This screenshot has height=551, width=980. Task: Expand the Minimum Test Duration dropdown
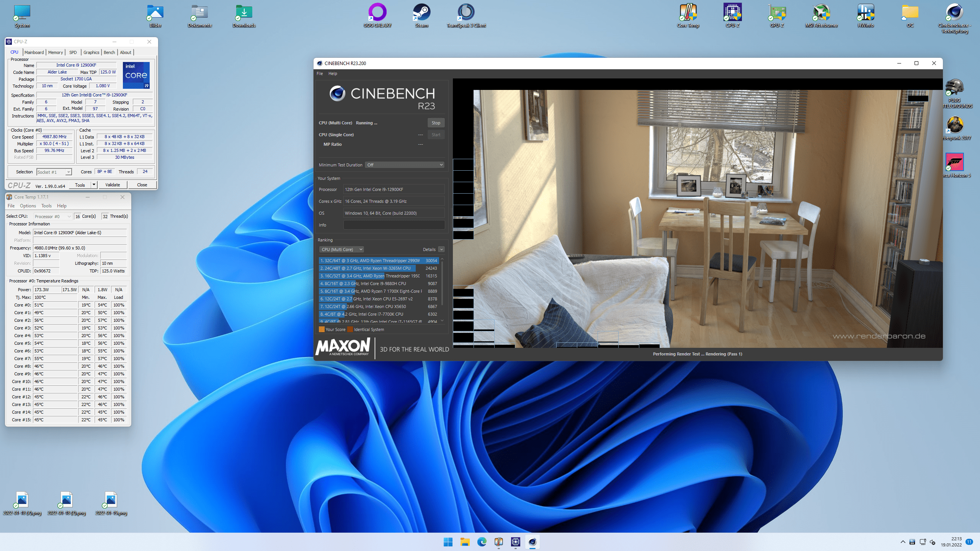[405, 165]
